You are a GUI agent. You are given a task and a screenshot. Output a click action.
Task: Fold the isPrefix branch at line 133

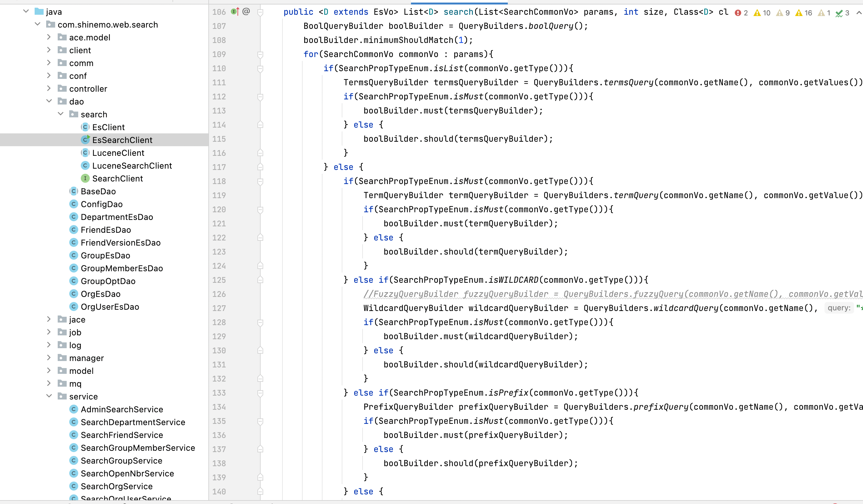click(x=260, y=393)
